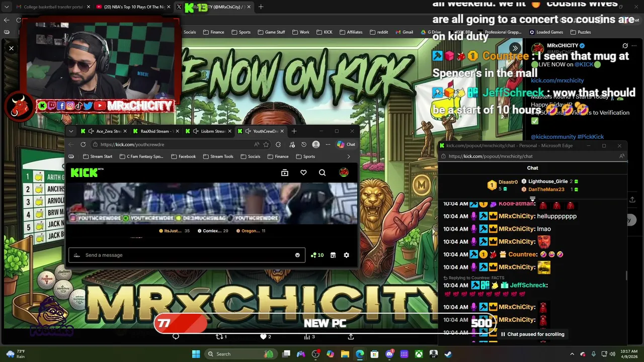Screen dimensions: 644x362
Task: Go to Kick home via the logo
Action: tap(87, 172)
